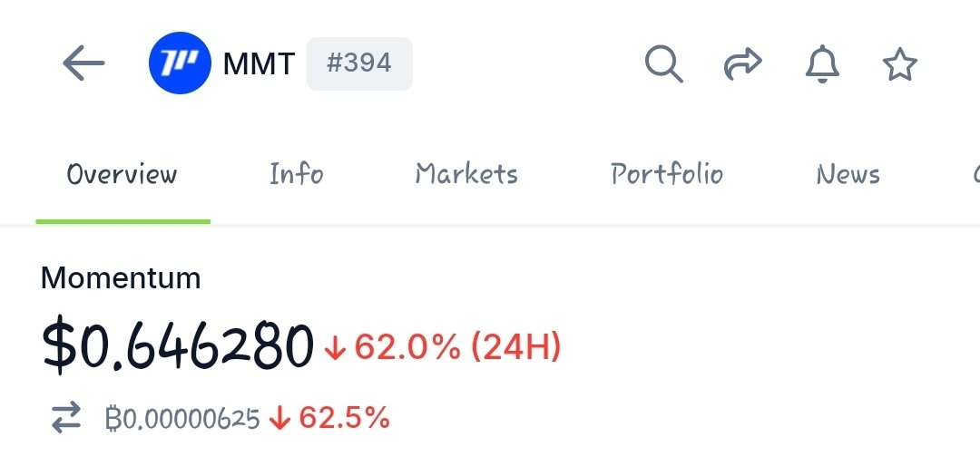Go back using the left arrow
The height and width of the screenshot is (466, 980).
(x=83, y=64)
